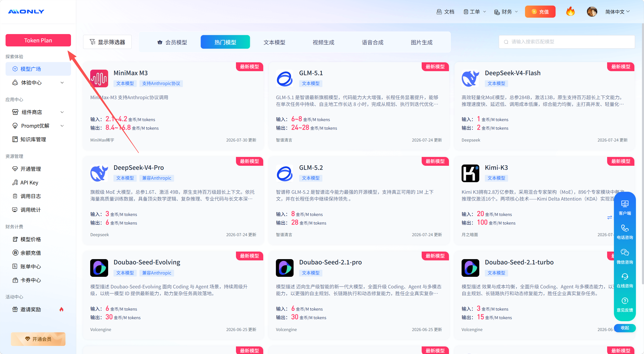Click the 电话咨询 phone icon
The image size is (644, 354).
pos(625,228)
